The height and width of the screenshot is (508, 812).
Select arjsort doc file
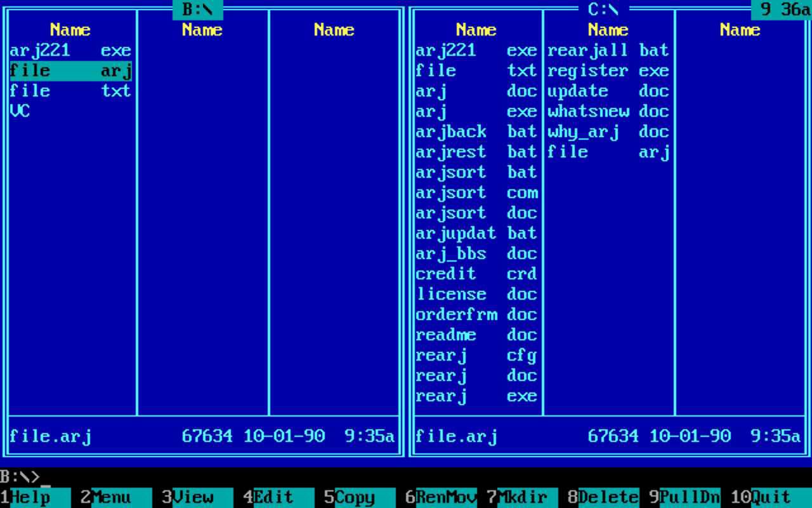[476, 213]
